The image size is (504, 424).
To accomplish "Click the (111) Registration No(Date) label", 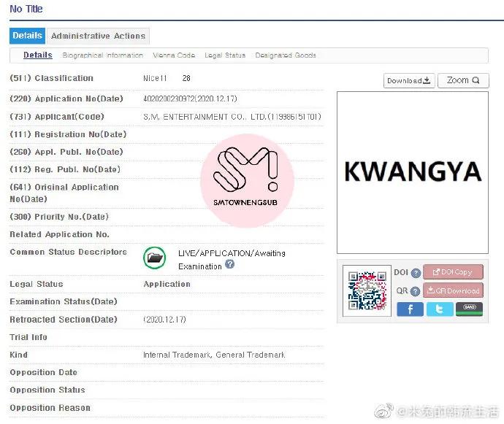I will click(x=68, y=134).
